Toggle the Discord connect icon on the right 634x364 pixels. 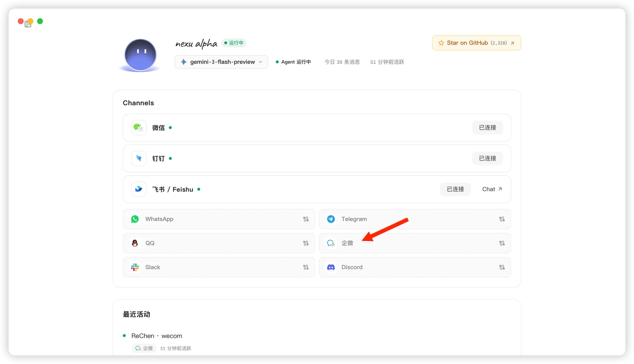pyautogui.click(x=502, y=267)
